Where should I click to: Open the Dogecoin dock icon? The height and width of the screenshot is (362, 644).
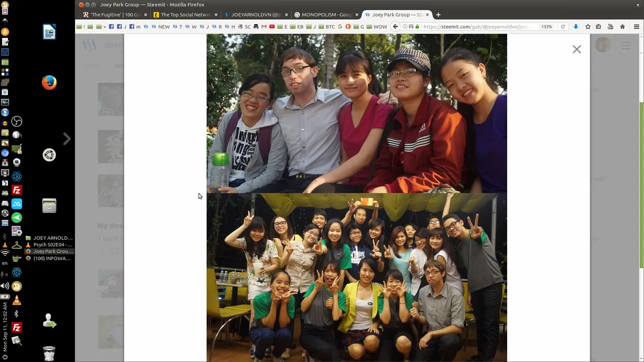[x=17, y=286]
